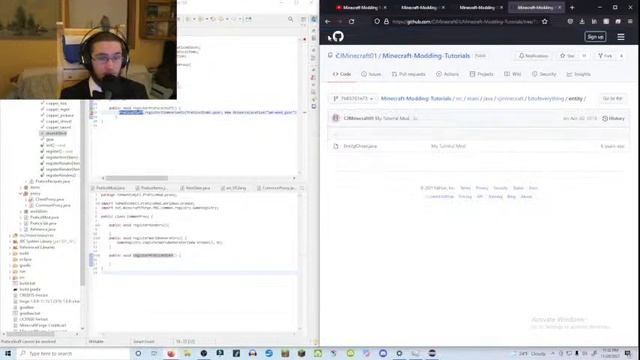Open the Projects tab on GitHub
The height and width of the screenshot is (360, 640).
[481, 74]
